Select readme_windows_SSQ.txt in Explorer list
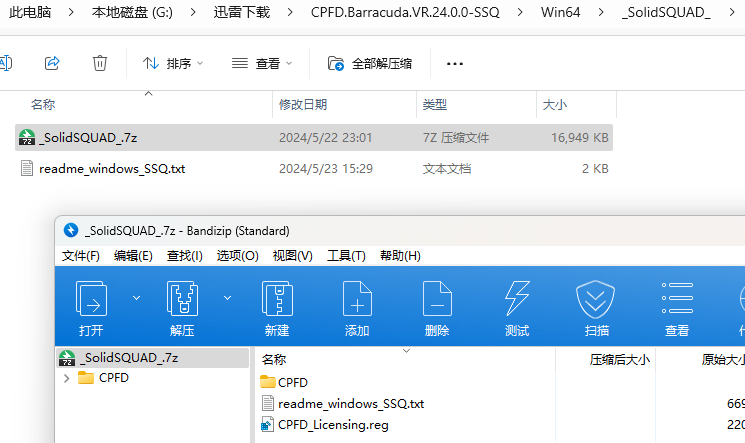The width and height of the screenshot is (745, 443). pos(111,169)
